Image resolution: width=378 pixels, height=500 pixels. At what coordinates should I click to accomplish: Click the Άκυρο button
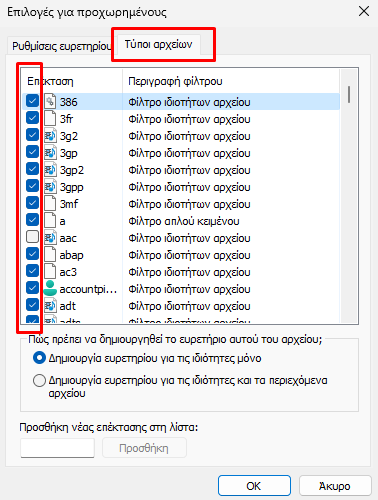point(335,486)
